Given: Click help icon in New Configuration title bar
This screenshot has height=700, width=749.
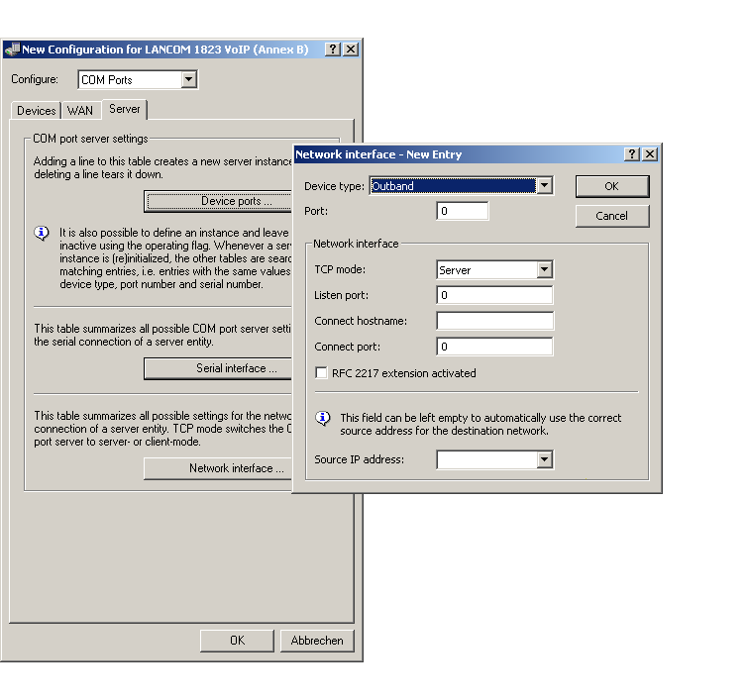Looking at the screenshot, I should (x=332, y=50).
